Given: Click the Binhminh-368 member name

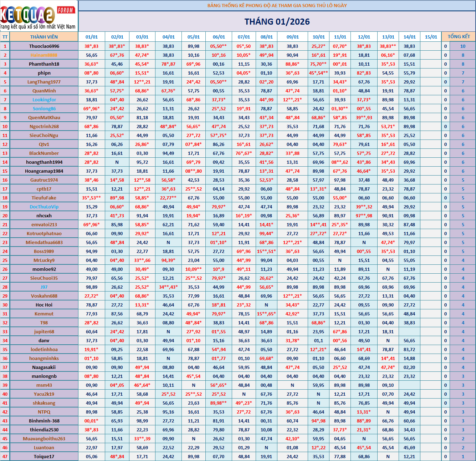Looking at the screenshot, I should coord(44,421).
